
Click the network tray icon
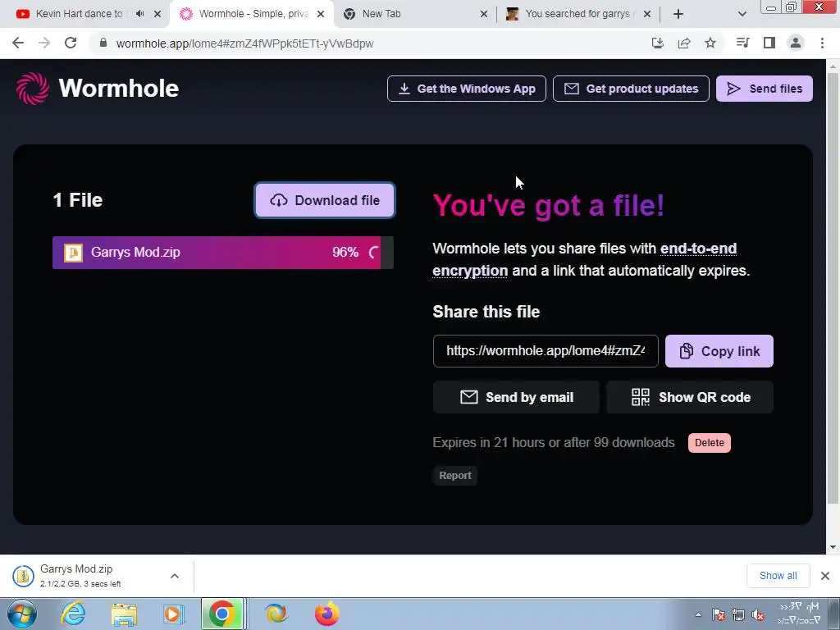[x=738, y=614]
